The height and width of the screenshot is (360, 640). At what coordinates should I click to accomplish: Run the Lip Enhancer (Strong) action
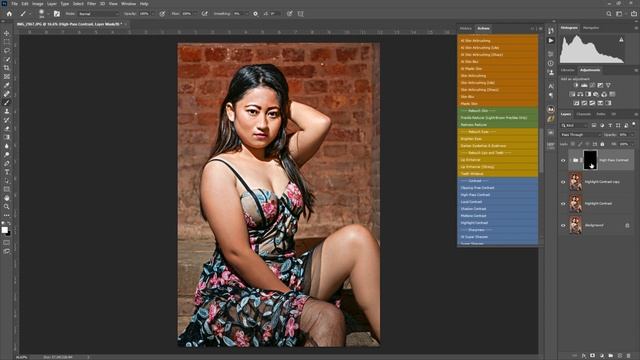click(498, 167)
